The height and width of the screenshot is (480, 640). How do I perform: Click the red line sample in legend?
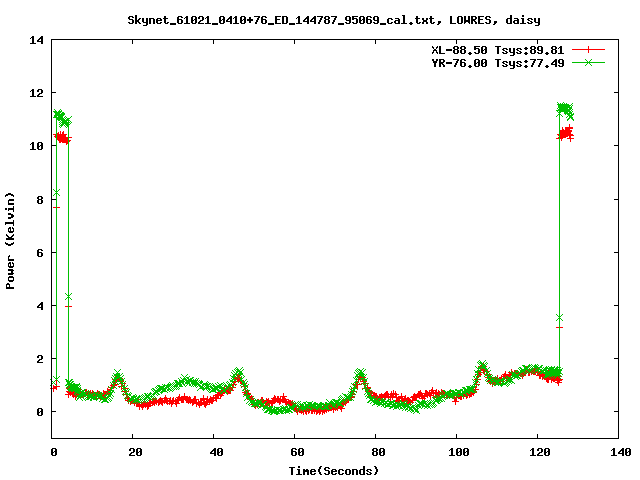589,49
